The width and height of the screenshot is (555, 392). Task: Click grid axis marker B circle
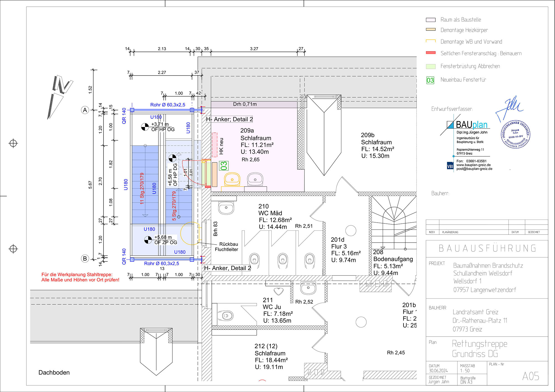pyautogui.click(x=85, y=259)
